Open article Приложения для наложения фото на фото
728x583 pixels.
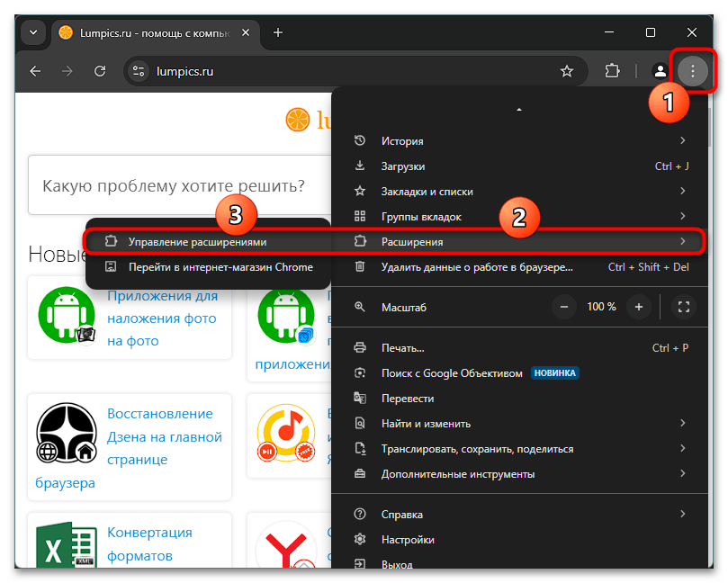click(163, 318)
